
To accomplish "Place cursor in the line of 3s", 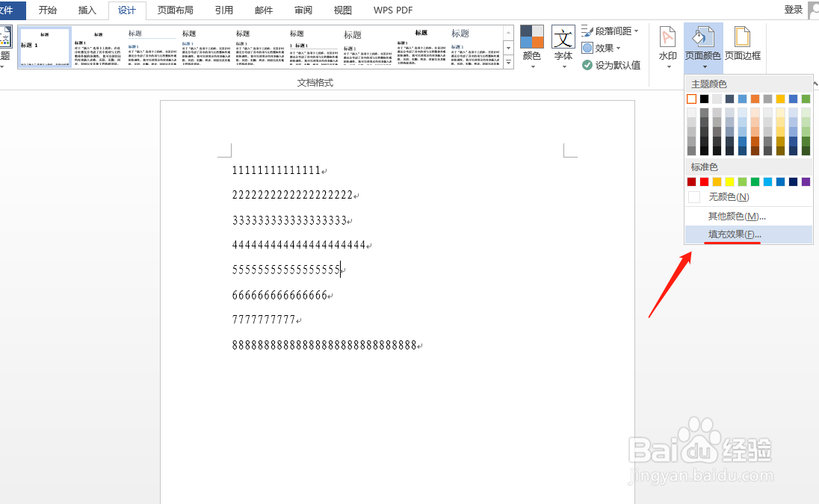I will [x=289, y=220].
